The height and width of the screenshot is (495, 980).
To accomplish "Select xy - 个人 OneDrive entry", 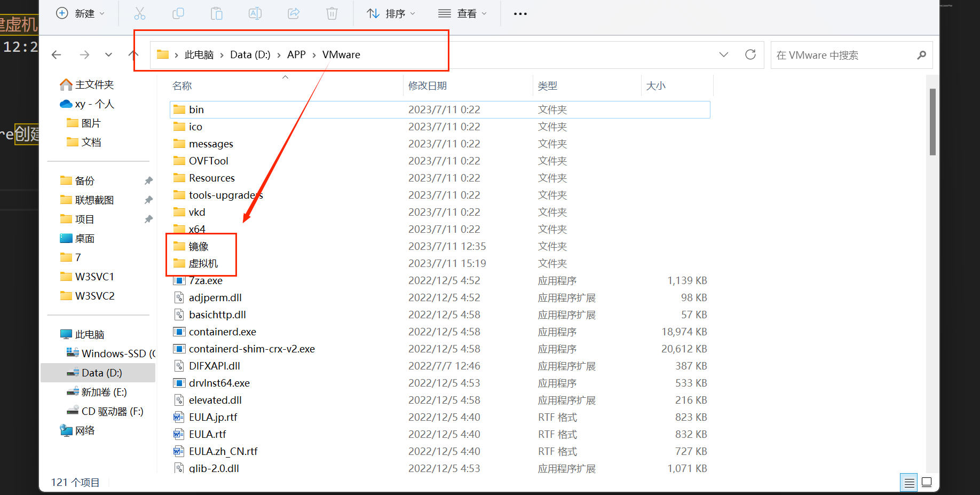I will tap(87, 104).
